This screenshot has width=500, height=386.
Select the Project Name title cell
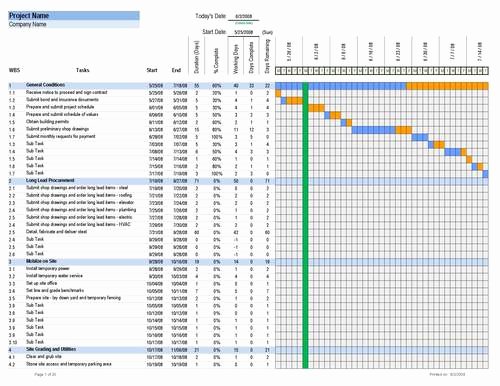pos(74,16)
